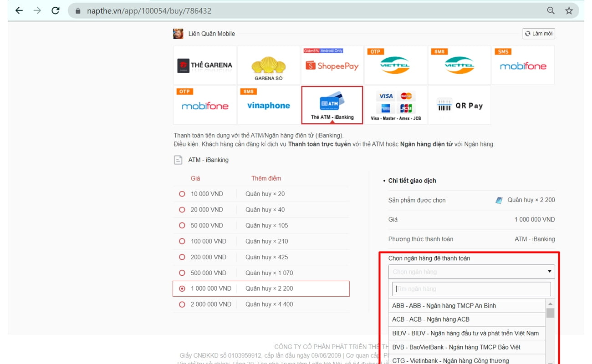Image resolution: width=592 pixels, height=364 pixels.
Task: Click the address bar padlock icon
Action: [x=77, y=10]
